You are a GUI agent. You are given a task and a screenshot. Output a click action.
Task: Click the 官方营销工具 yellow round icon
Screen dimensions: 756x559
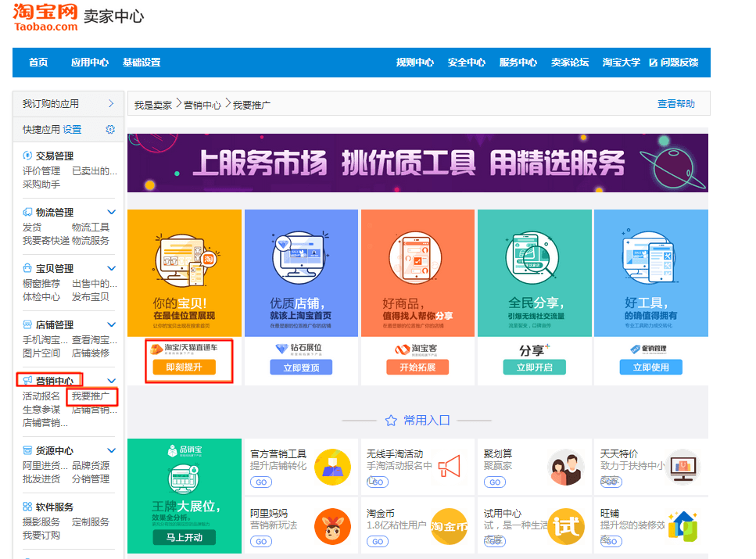tap(332, 467)
